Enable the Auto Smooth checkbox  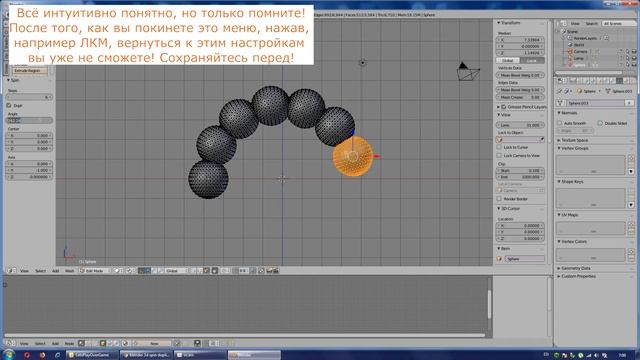560,123
